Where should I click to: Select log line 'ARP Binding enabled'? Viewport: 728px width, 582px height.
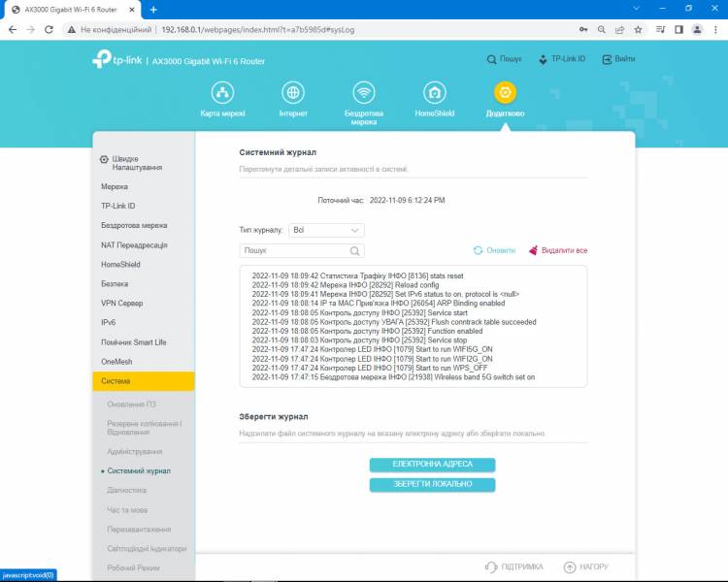pos(379,304)
